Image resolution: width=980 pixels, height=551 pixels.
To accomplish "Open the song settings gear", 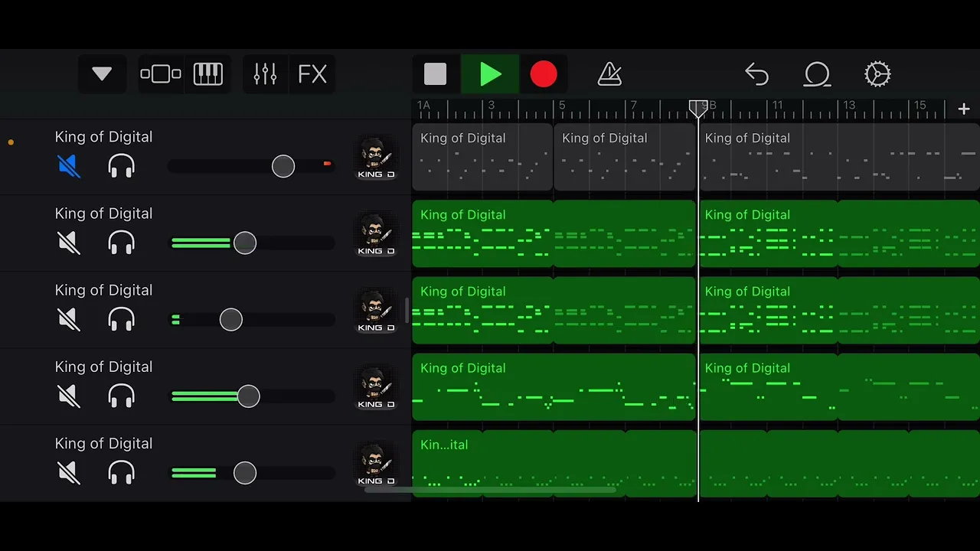I will click(877, 74).
